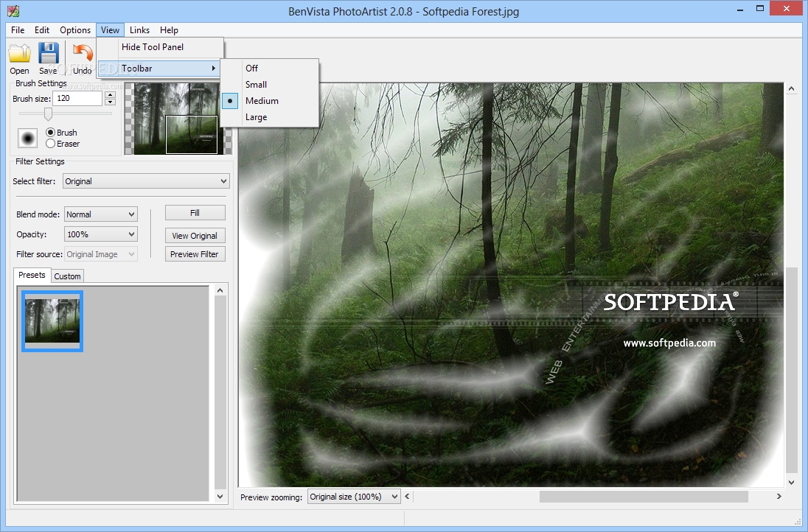Increase brush size with up stepper arrow
This screenshot has width=808, height=532.
coord(111,95)
